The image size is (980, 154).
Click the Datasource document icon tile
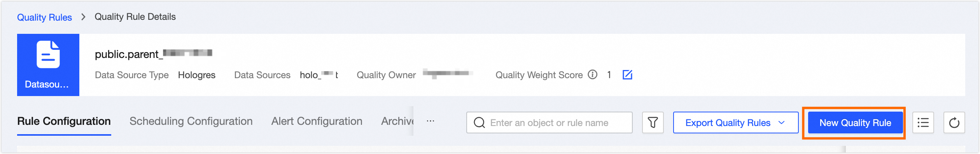click(x=48, y=65)
